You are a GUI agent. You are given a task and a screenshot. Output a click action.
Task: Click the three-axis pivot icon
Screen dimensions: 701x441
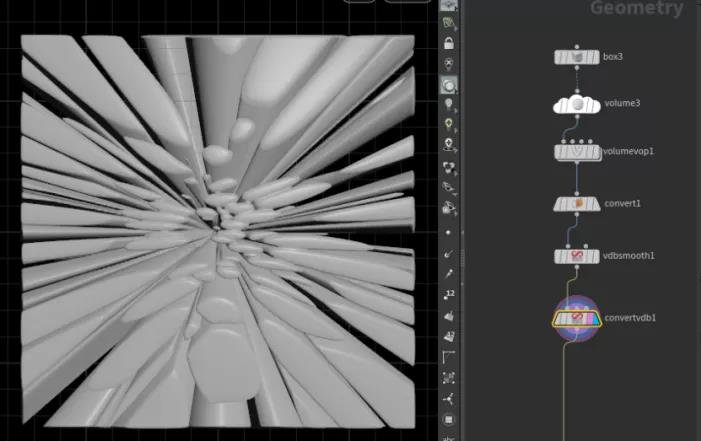[448, 399]
